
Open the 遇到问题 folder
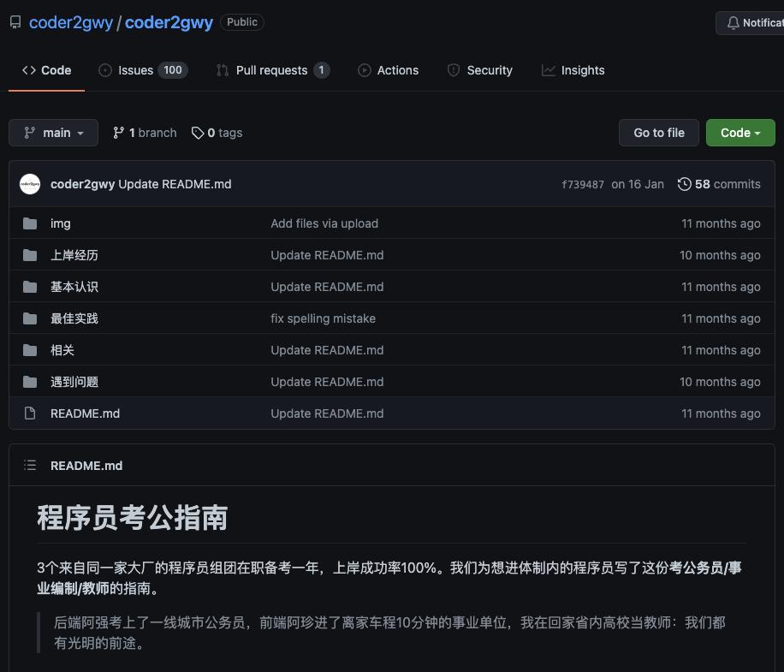(x=74, y=382)
